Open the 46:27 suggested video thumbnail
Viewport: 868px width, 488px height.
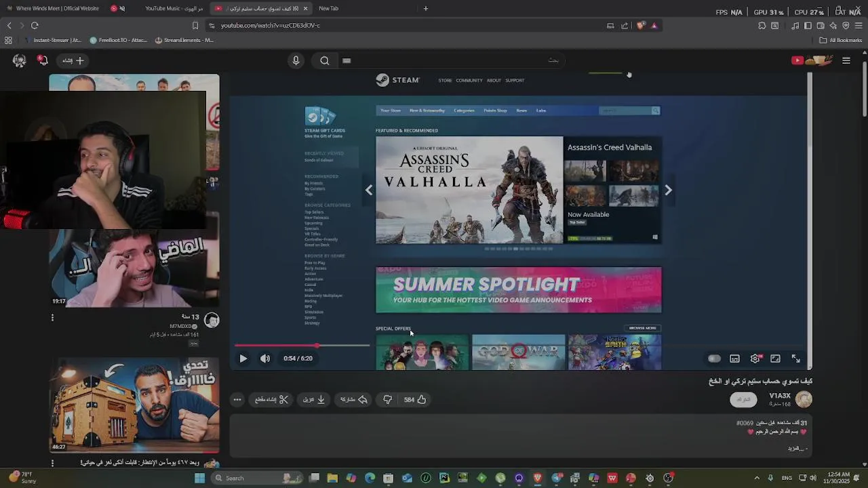click(134, 405)
